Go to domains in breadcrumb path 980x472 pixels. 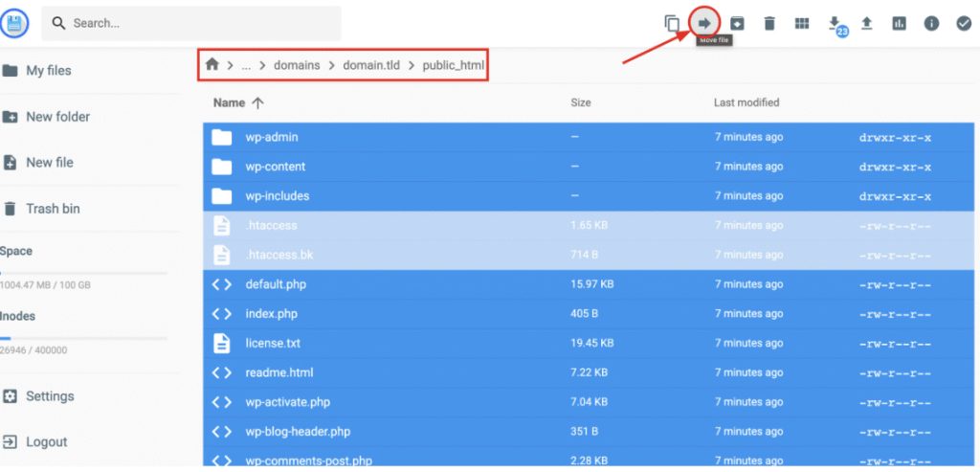coord(296,65)
